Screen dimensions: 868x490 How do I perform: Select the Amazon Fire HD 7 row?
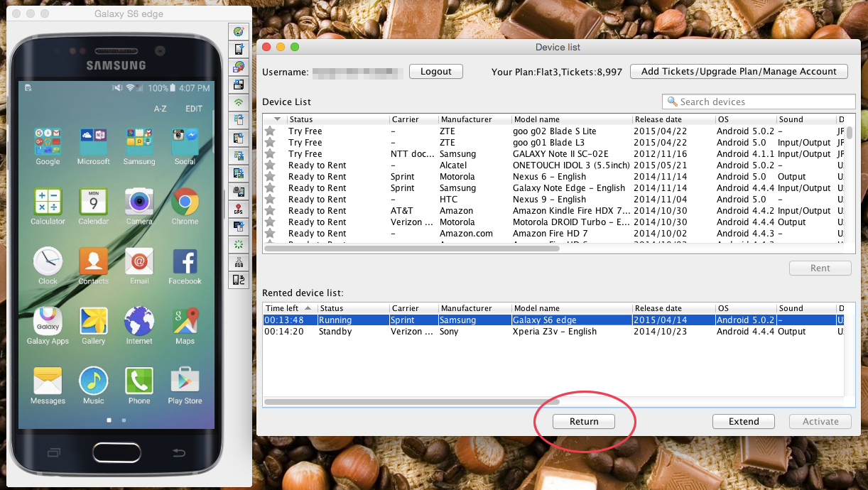(554, 234)
